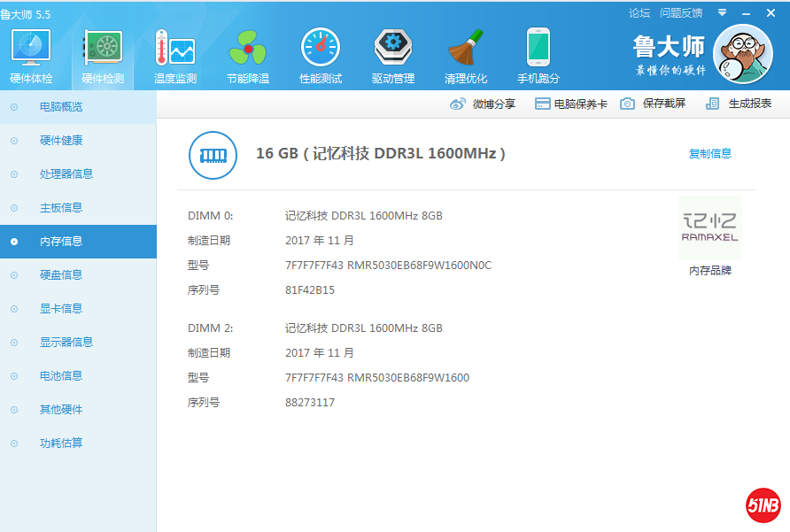Select 处理器信息 in the sidebar

click(x=66, y=173)
